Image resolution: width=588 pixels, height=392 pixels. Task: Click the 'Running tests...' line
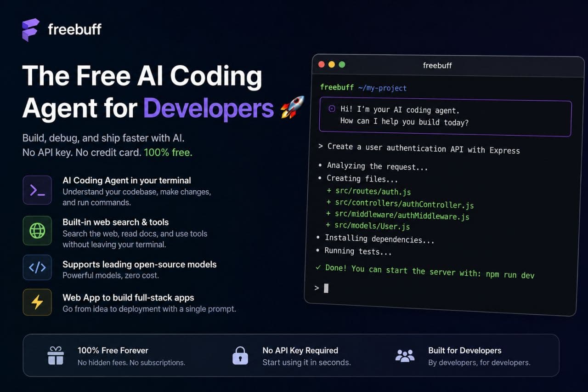(x=354, y=251)
